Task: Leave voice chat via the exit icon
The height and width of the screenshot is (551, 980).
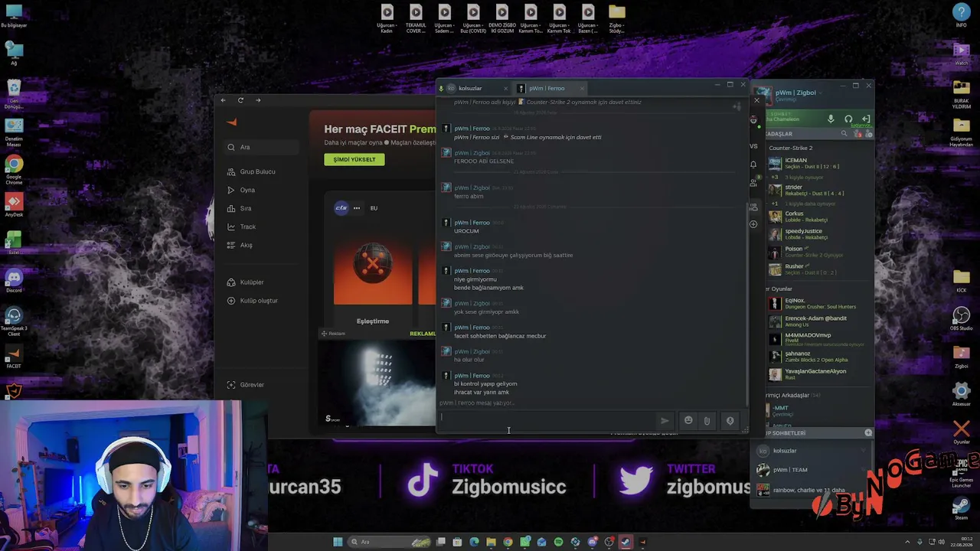Action: coord(866,119)
